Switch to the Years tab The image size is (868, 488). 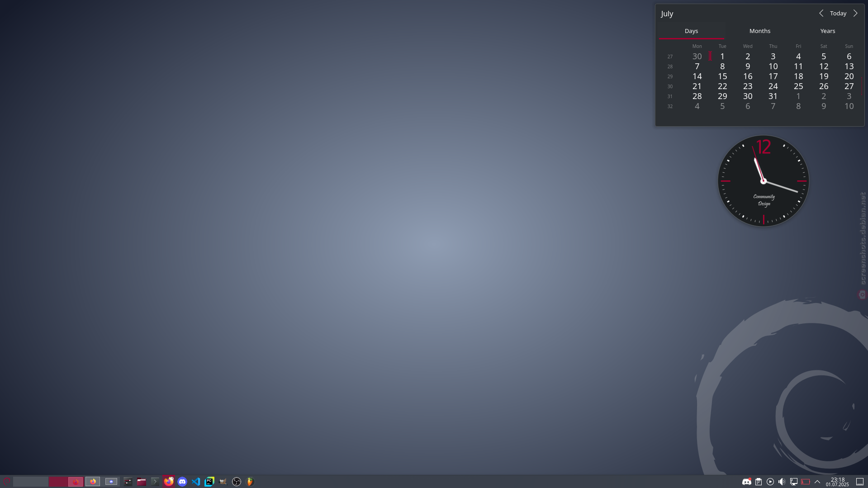(x=828, y=31)
